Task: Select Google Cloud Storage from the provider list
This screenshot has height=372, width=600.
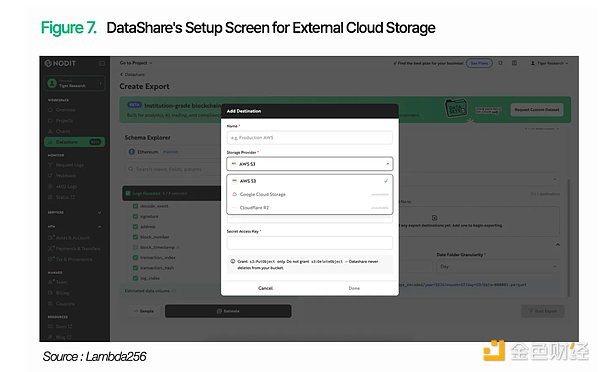Action: pos(310,194)
